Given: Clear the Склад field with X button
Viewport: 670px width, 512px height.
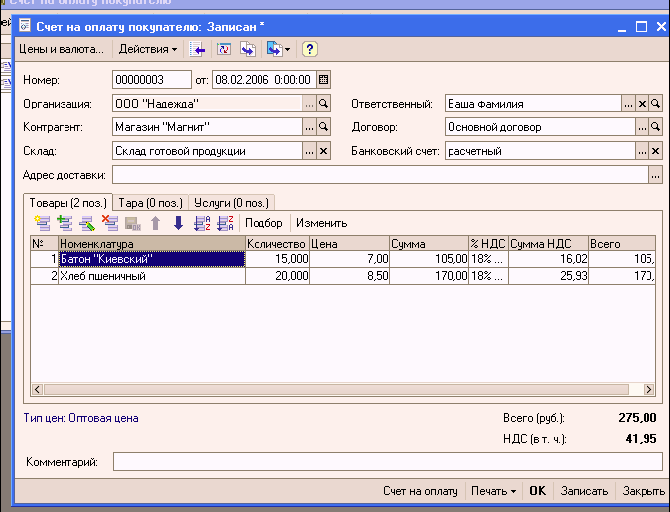Looking at the screenshot, I should 323,151.
